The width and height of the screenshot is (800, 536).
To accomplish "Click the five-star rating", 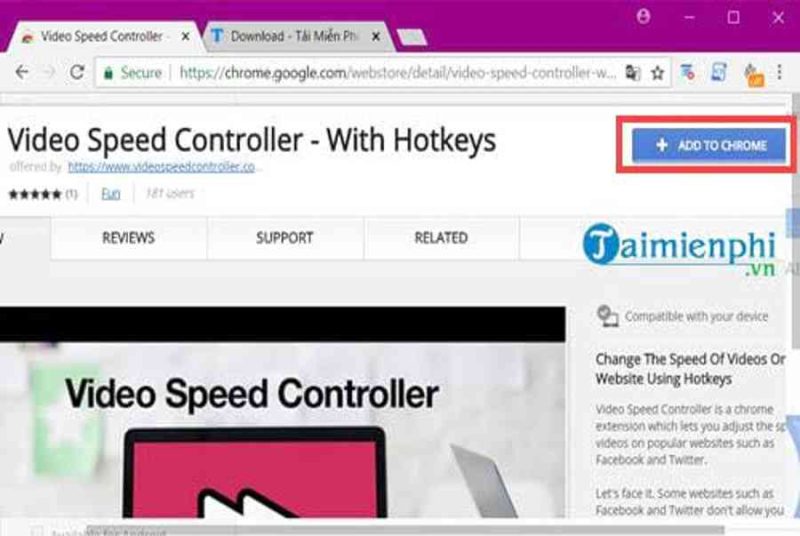I will (x=35, y=194).
